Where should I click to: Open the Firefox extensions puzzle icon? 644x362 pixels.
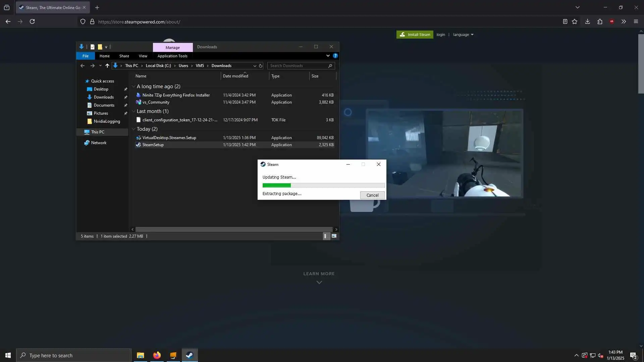coord(600,21)
